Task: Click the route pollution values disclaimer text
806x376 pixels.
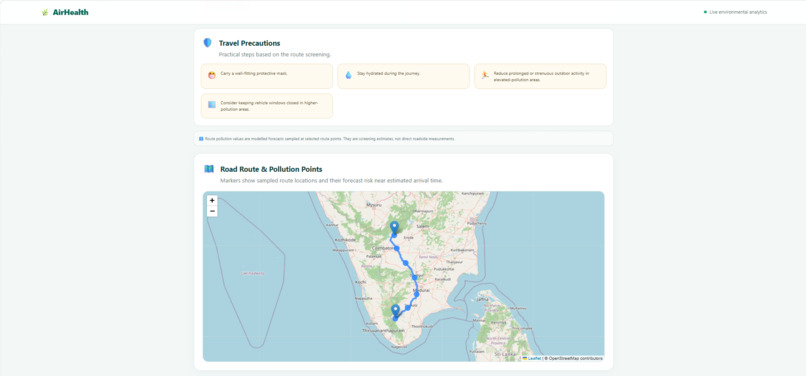Action: coord(329,139)
